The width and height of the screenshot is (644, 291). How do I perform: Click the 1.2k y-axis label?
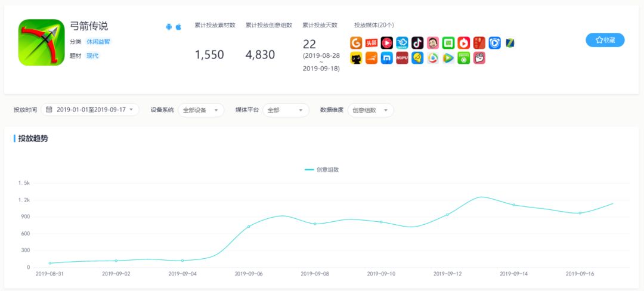(24, 200)
